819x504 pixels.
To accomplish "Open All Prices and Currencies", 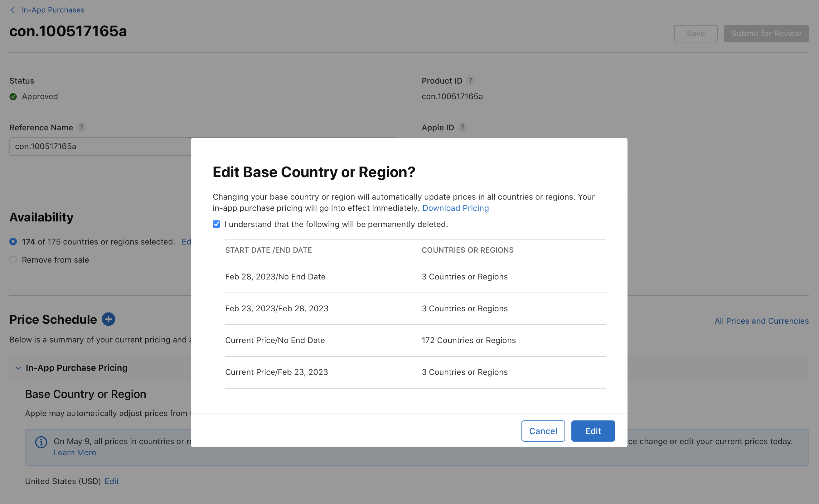I will (x=762, y=321).
